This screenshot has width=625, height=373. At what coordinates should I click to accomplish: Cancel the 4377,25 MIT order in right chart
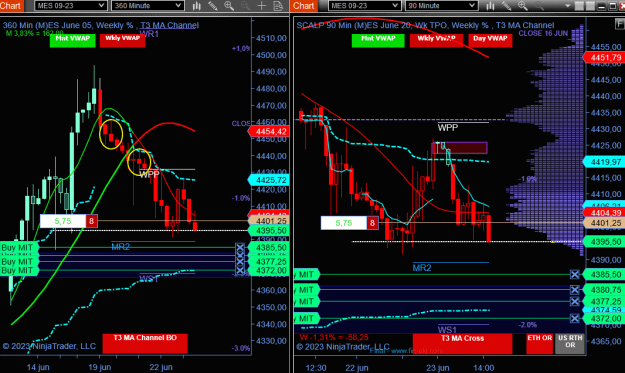pos(574,302)
